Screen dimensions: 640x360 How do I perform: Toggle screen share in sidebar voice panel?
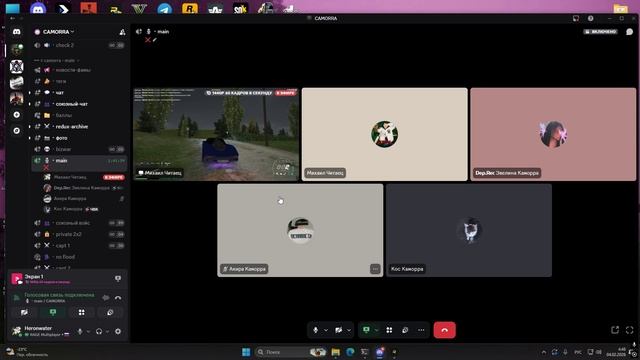(x=53, y=312)
